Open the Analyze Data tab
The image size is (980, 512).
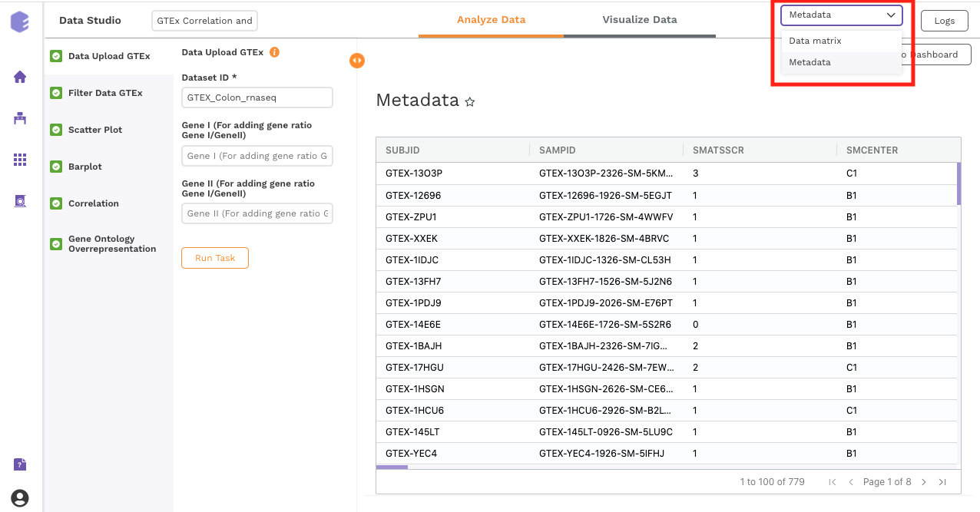(491, 20)
